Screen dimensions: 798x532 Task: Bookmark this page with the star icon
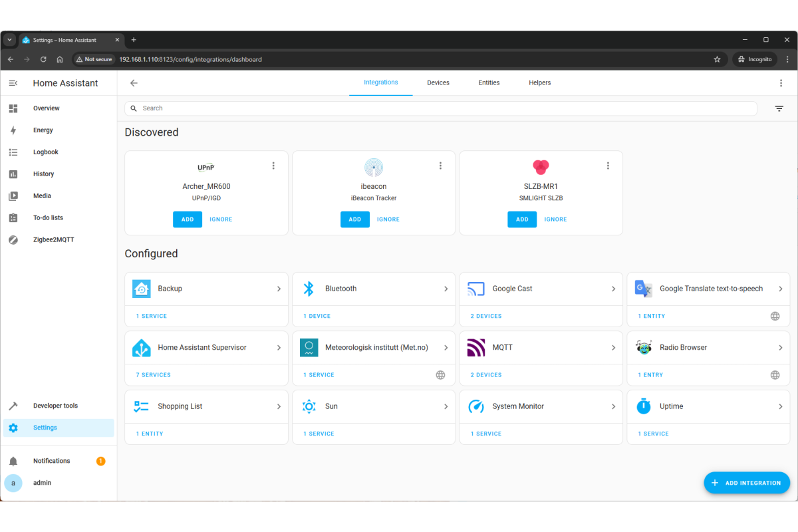tap(717, 59)
